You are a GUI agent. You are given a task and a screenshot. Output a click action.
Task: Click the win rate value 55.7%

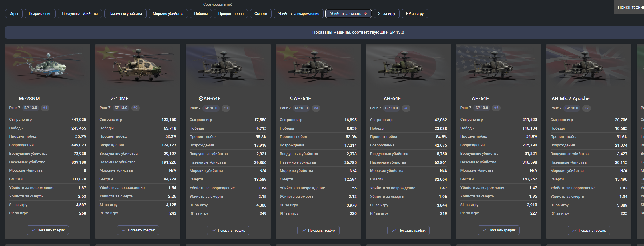click(81, 136)
